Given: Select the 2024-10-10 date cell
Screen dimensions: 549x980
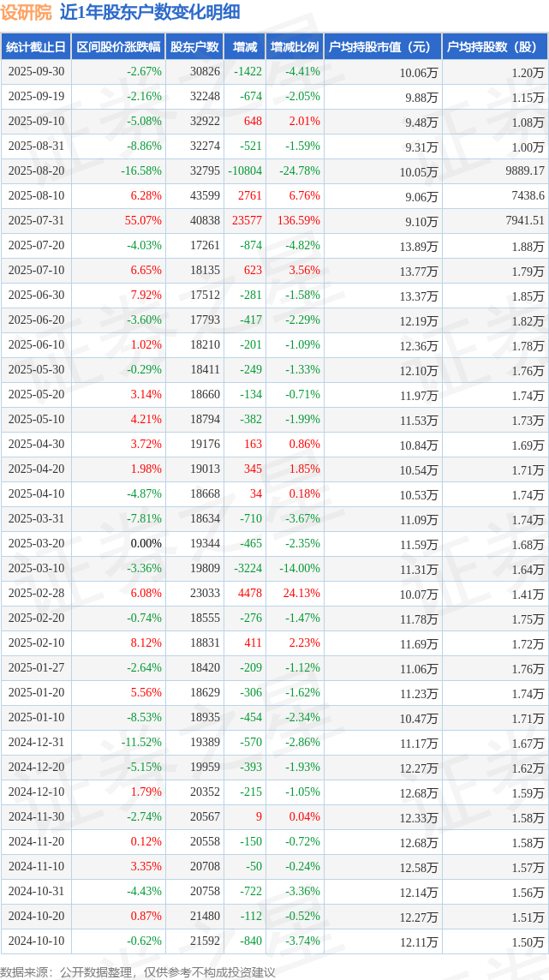Looking at the screenshot, I should pyautogui.click(x=36, y=941).
